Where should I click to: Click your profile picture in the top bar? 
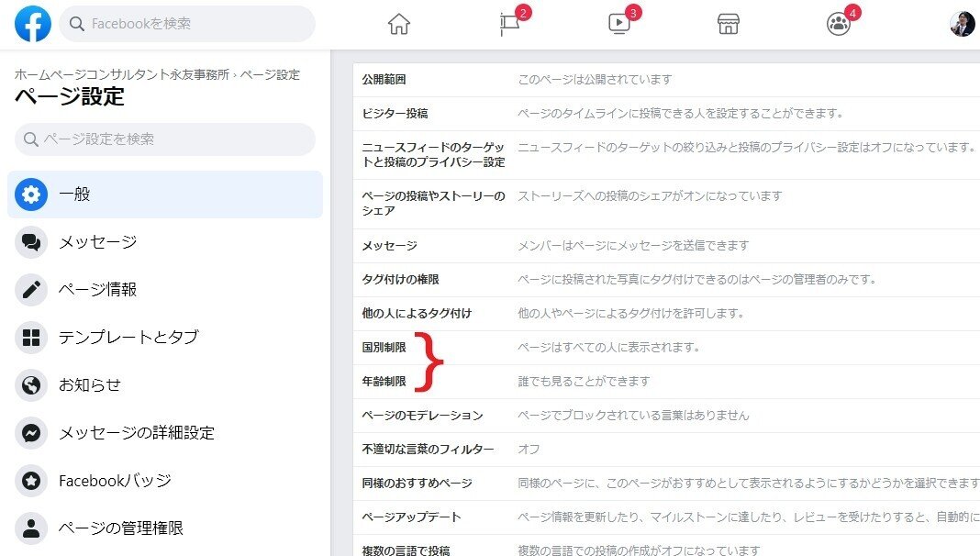[960, 23]
